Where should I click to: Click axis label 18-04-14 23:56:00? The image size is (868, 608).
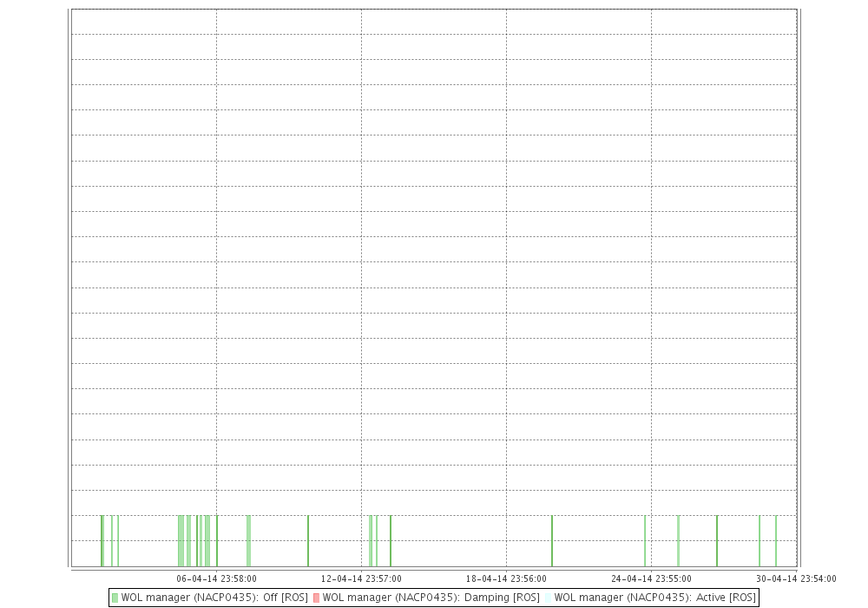pos(506,578)
